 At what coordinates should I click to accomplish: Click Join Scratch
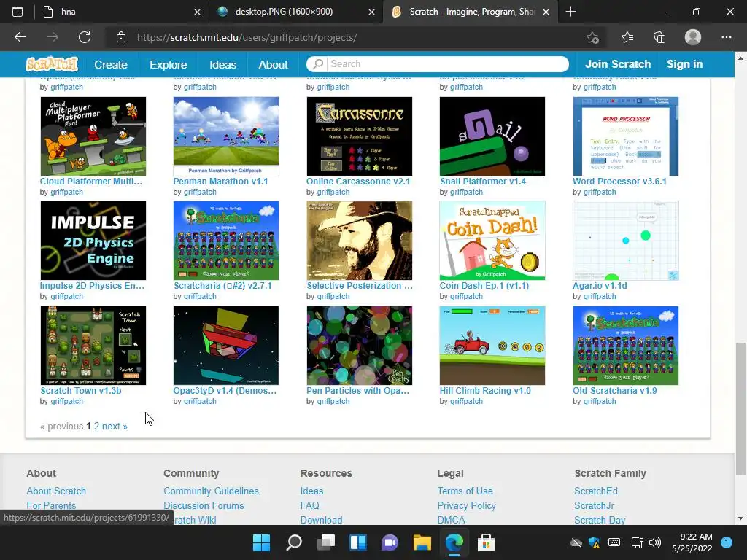(x=617, y=64)
